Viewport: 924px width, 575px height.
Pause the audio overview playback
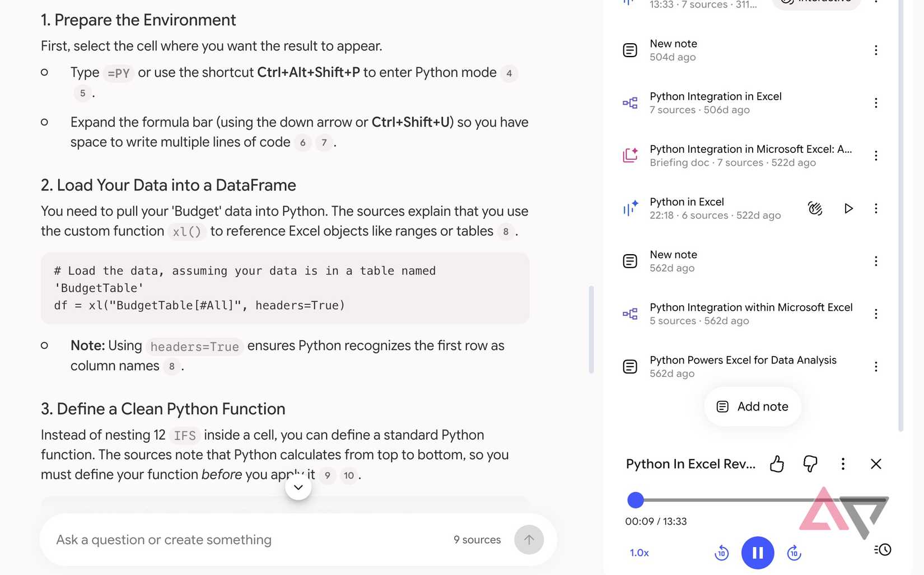[757, 553]
